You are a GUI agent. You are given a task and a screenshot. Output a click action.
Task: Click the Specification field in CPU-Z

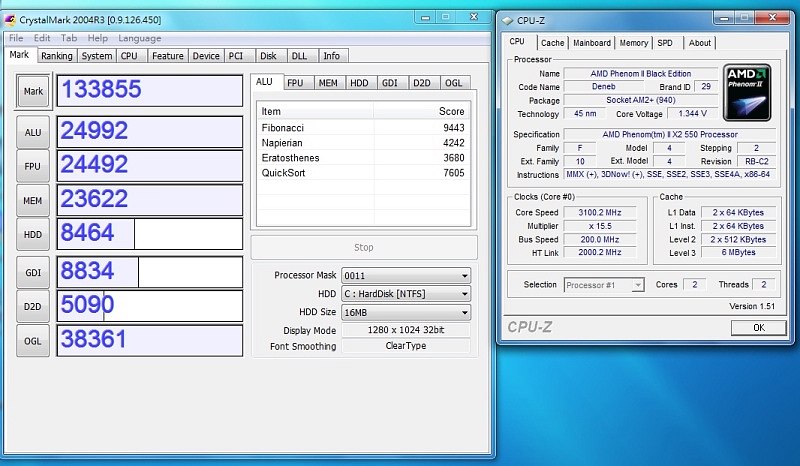pyautogui.click(x=670, y=134)
